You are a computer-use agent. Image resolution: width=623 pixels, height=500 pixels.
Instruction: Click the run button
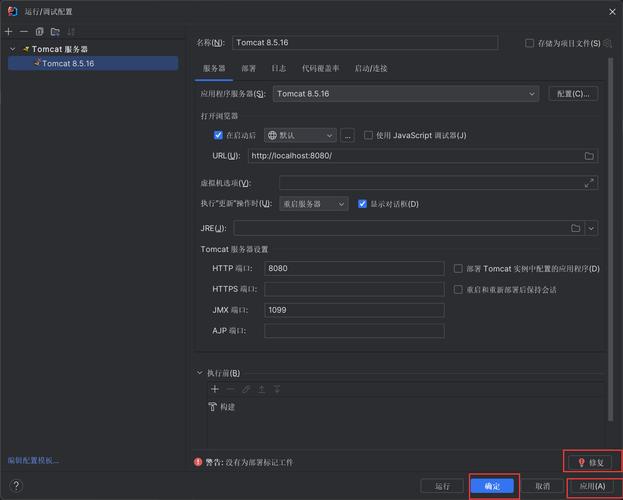[442, 486]
